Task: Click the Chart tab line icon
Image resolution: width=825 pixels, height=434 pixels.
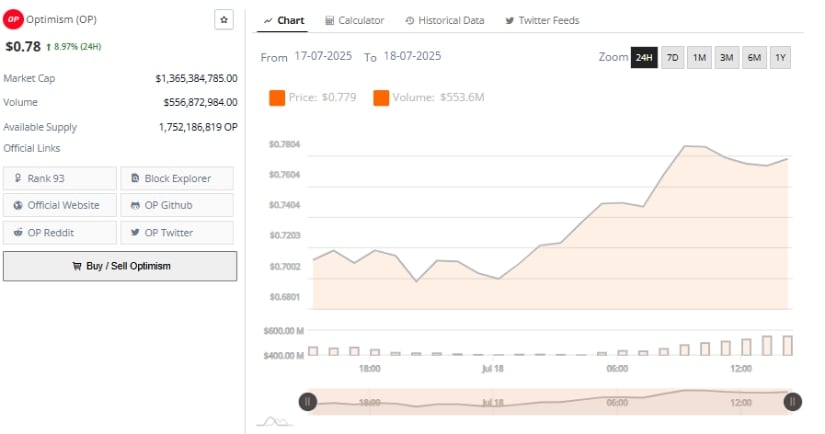Action: click(x=268, y=21)
